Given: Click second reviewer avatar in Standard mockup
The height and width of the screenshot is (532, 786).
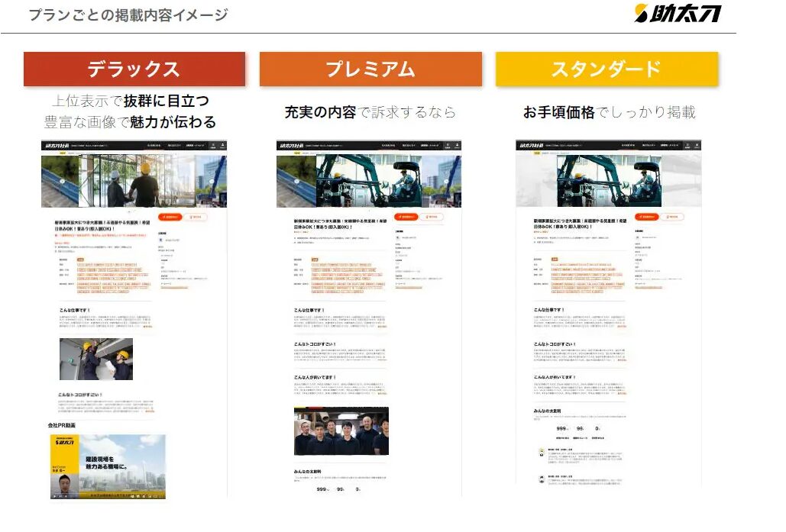Looking at the screenshot, I should [x=542, y=479].
